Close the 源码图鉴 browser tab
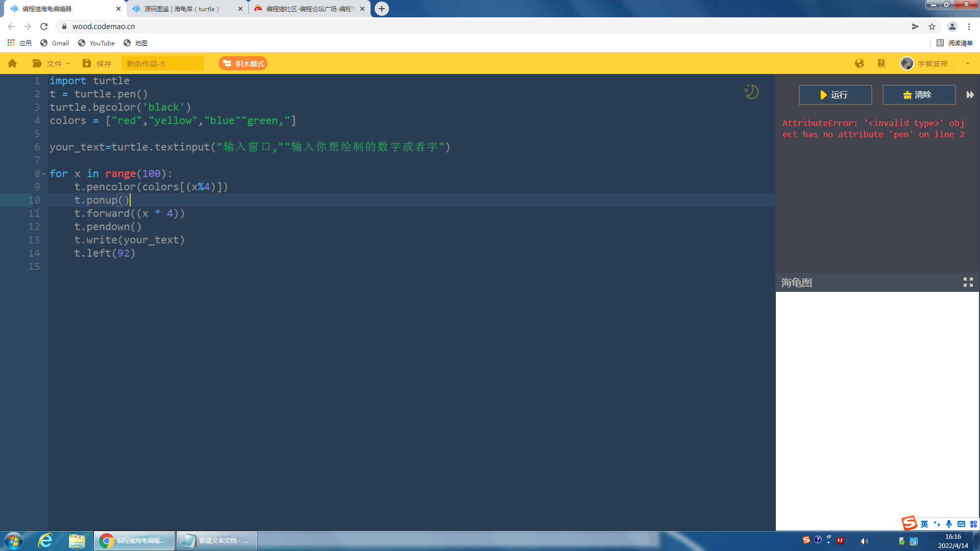The width and height of the screenshot is (980, 551). (240, 9)
